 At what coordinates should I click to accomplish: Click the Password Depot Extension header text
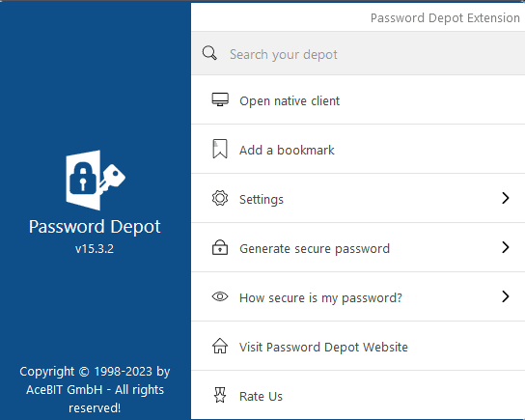click(445, 17)
